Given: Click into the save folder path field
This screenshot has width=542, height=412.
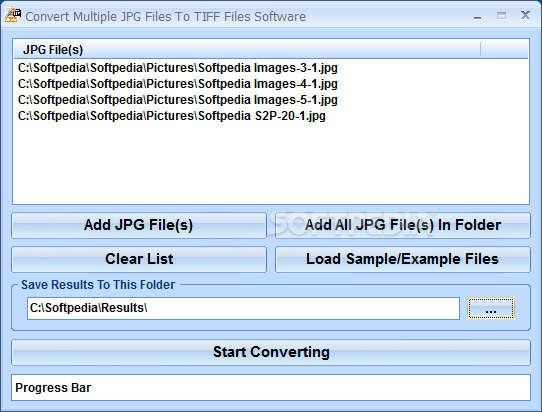Looking at the screenshot, I should point(243,308).
